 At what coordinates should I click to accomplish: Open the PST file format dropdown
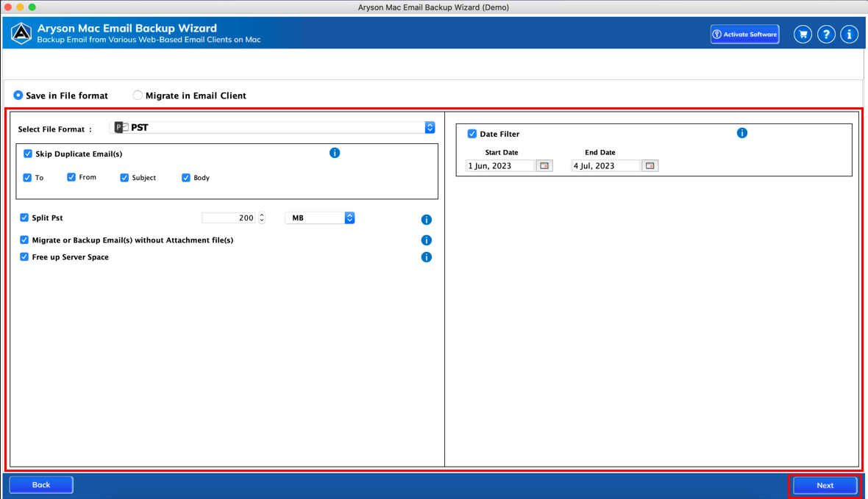272,127
